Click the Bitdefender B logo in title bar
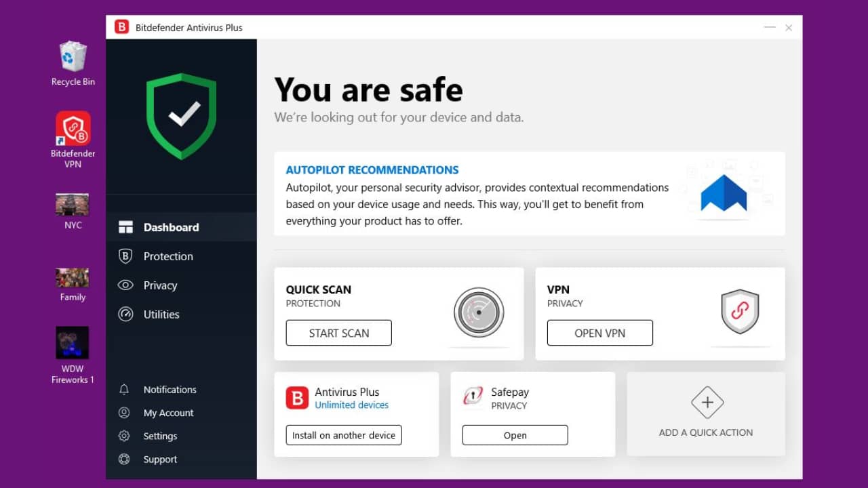Viewport: 868px width, 488px height. pyautogui.click(x=121, y=27)
